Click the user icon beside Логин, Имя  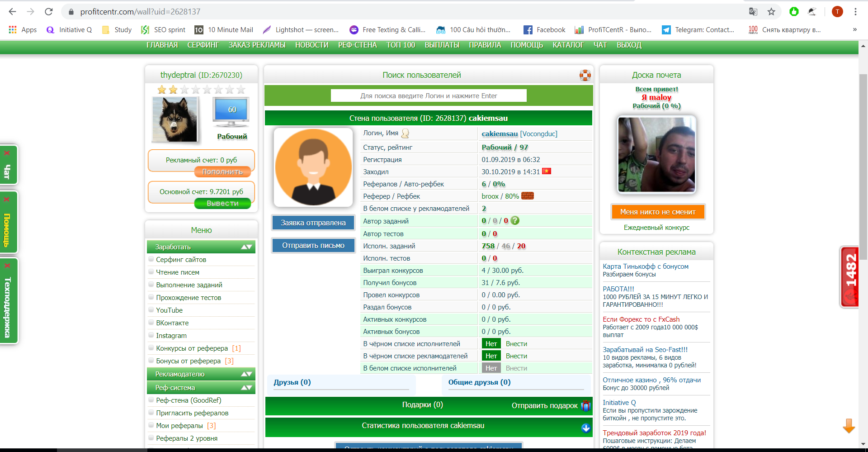click(x=405, y=133)
